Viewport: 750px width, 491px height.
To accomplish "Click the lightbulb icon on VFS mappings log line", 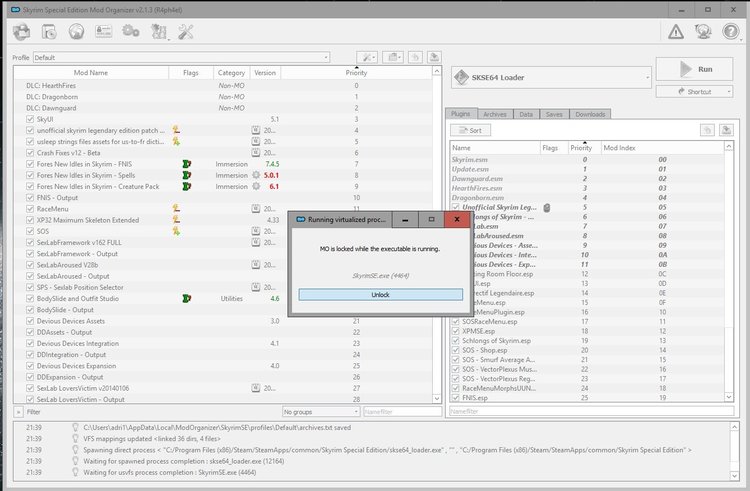I will click(x=75, y=438).
